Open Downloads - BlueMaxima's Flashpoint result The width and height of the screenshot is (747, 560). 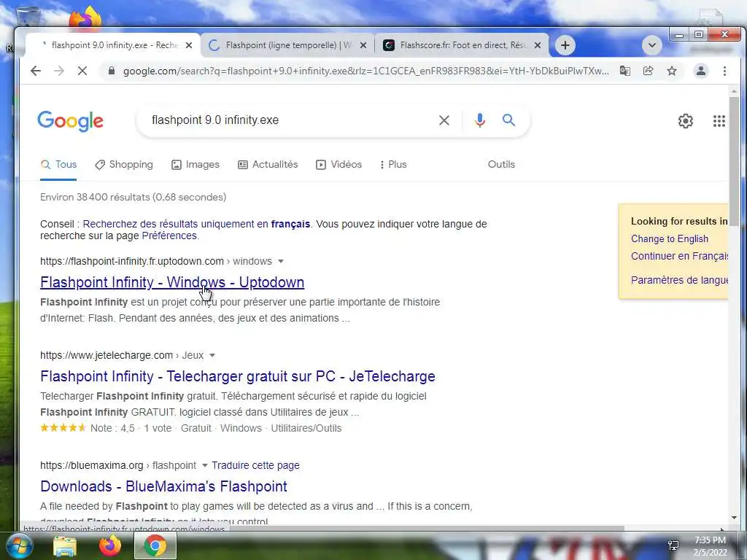[x=163, y=486]
